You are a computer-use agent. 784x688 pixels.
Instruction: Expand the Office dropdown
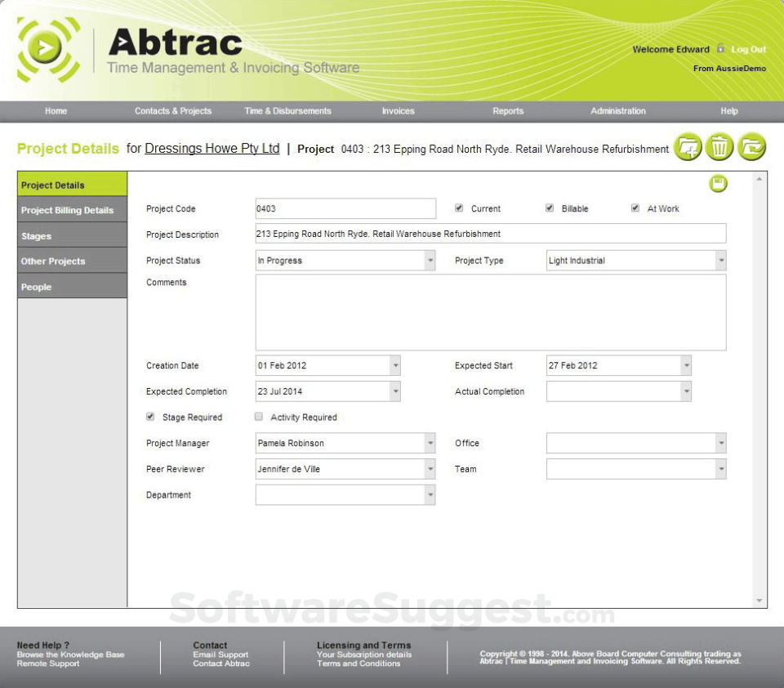(x=721, y=443)
